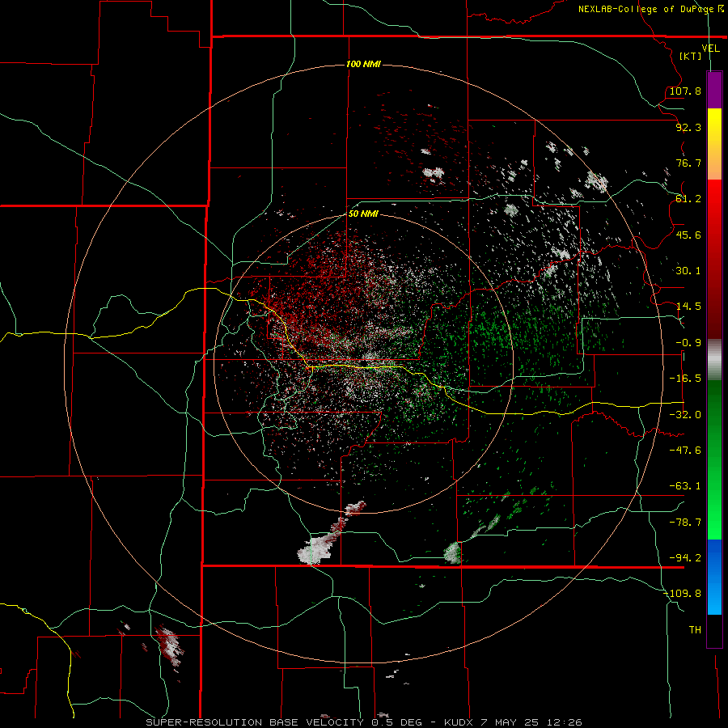Click the [KT] units label

coord(691,56)
